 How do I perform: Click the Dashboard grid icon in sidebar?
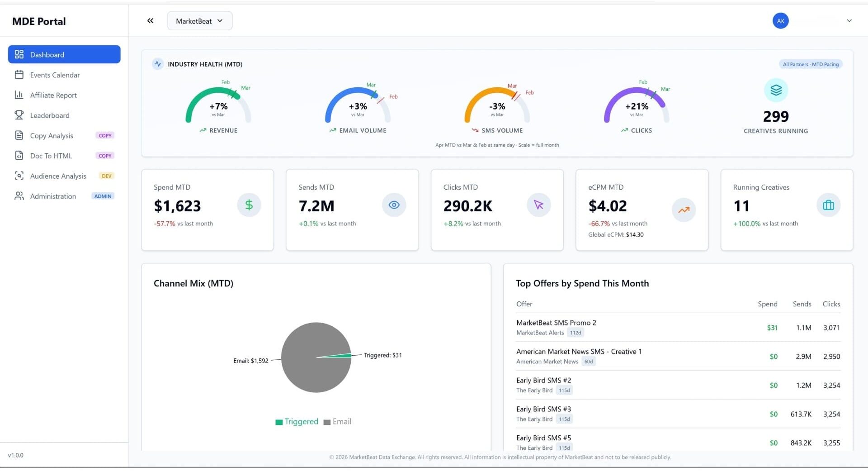pos(19,54)
